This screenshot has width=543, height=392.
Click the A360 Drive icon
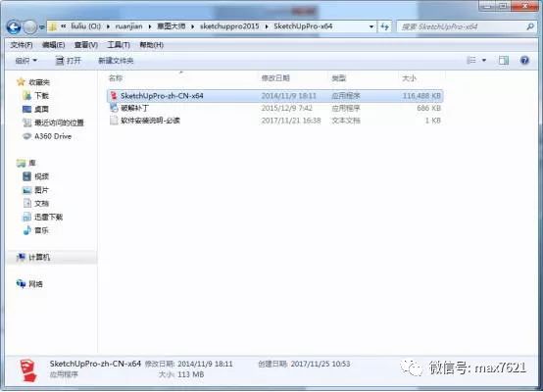(26, 136)
